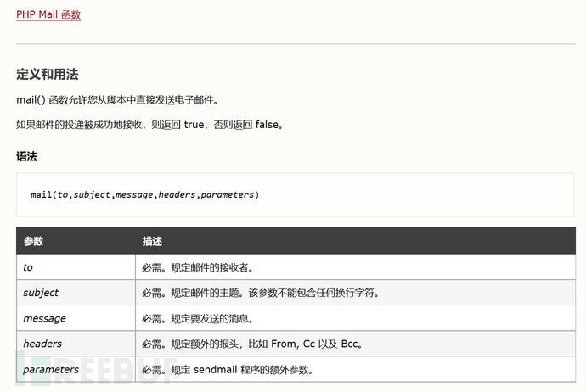Screen dimensions: 586x392
Task: Click the 语法 section heading
Action: 26,156
